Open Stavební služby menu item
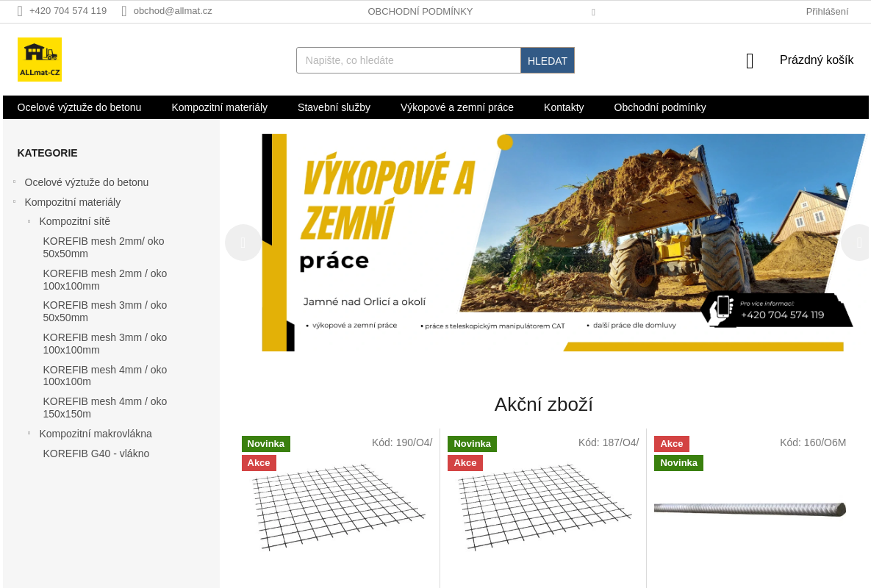This screenshot has height=588, width=882. (x=334, y=107)
